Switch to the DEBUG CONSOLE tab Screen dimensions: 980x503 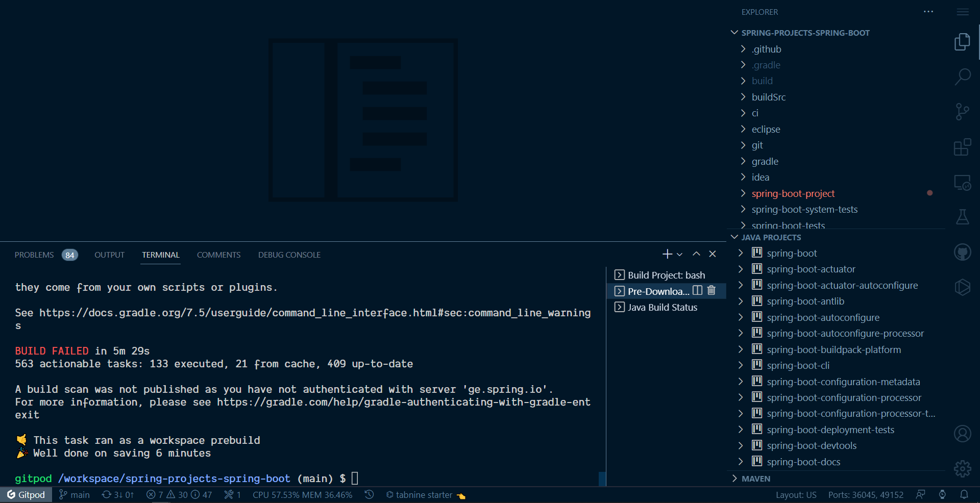pyautogui.click(x=289, y=255)
